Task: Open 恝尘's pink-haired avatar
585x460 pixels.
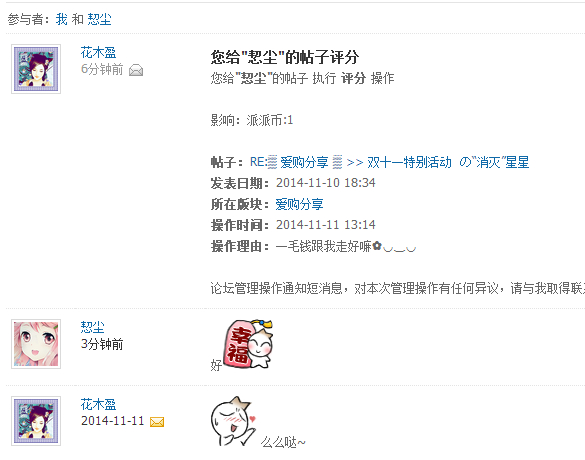Action: tap(36, 344)
